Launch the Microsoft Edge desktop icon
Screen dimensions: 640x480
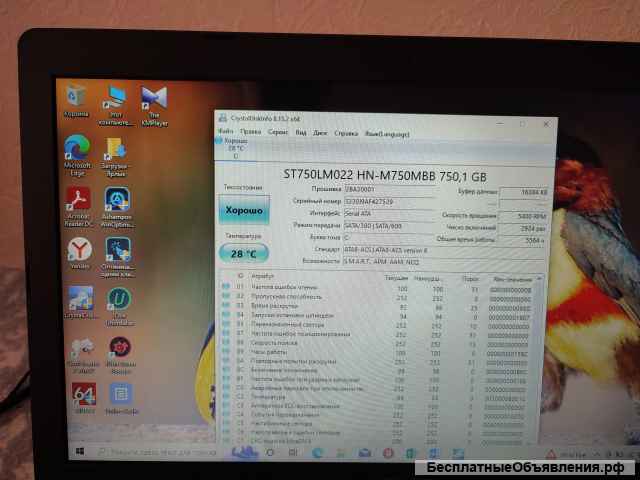point(77,149)
